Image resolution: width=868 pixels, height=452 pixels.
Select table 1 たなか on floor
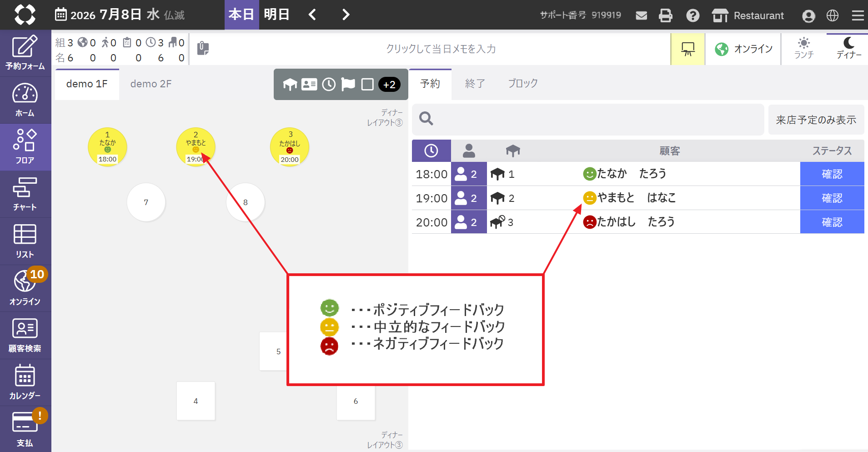point(107,147)
